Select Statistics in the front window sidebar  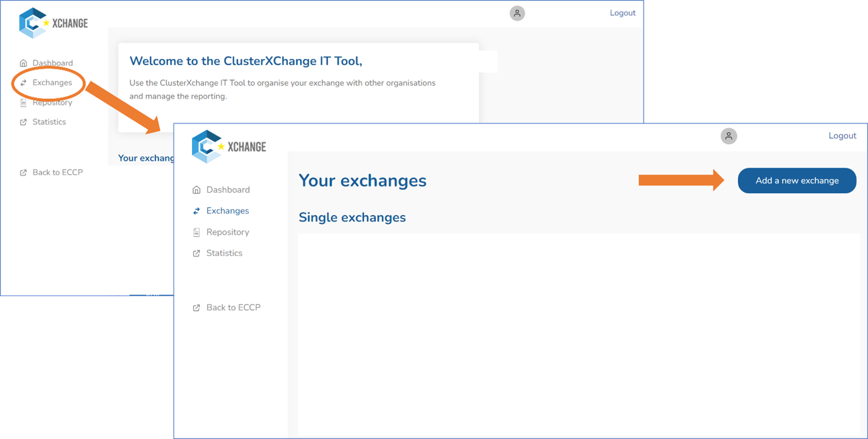point(225,253)
